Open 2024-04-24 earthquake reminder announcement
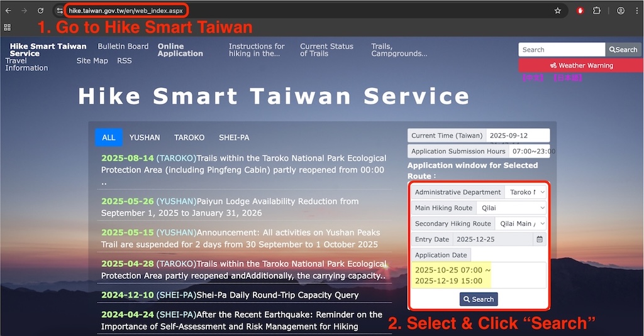This screenshot has width=644, height=336. point(242,320)
